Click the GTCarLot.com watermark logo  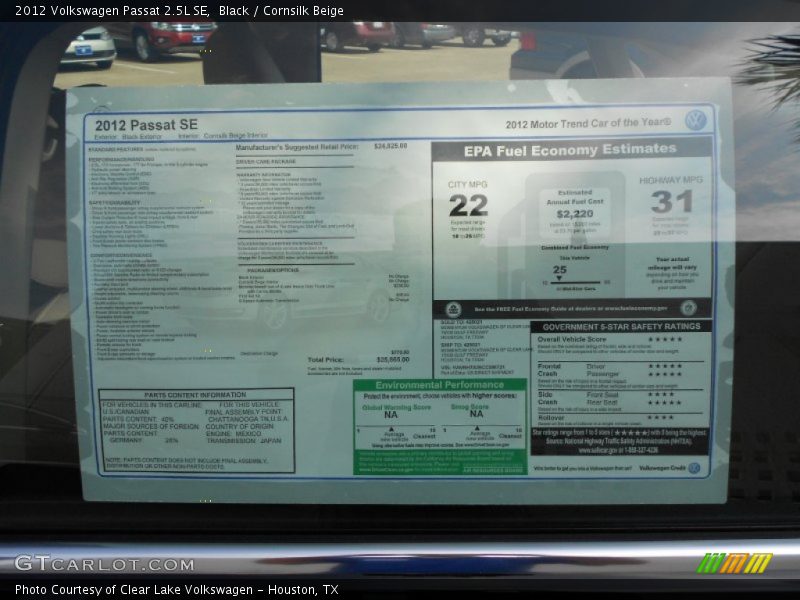coord(104,564)
